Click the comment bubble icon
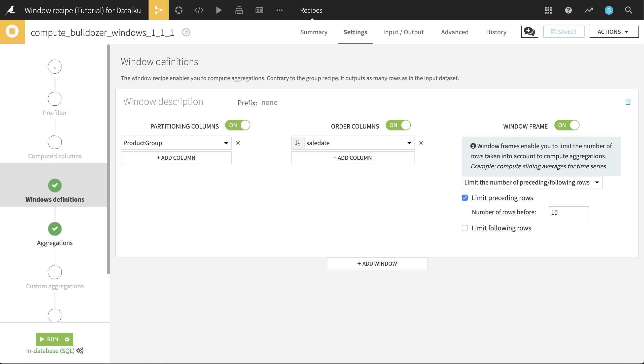The image size is (644, 364). point(529,32)
